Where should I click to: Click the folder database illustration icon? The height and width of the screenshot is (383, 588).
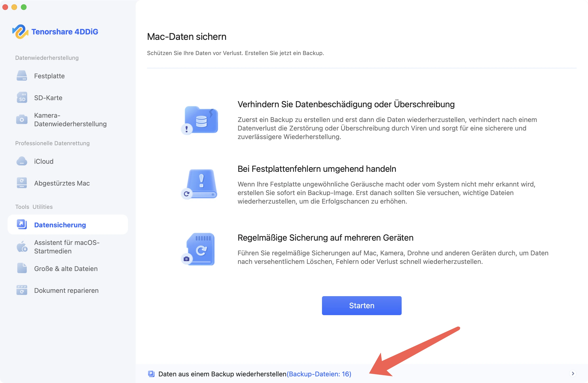click(200, 120)
